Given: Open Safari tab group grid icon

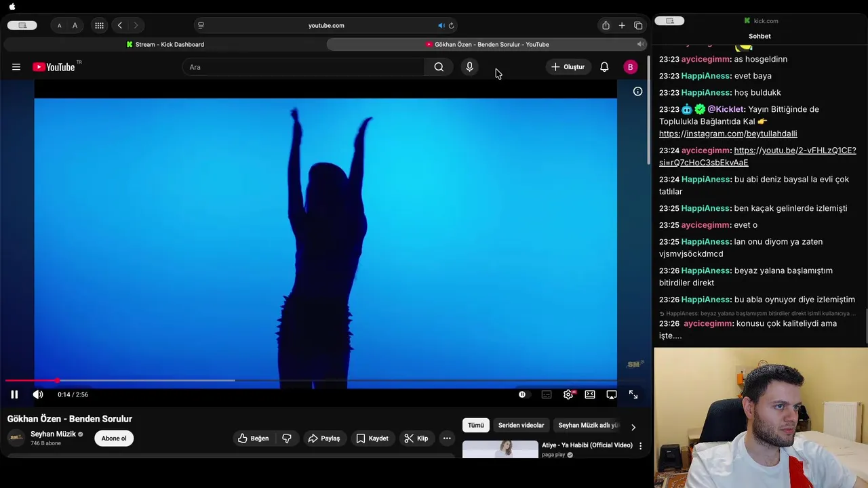Looking at the screenshot, I should (99, 26).
